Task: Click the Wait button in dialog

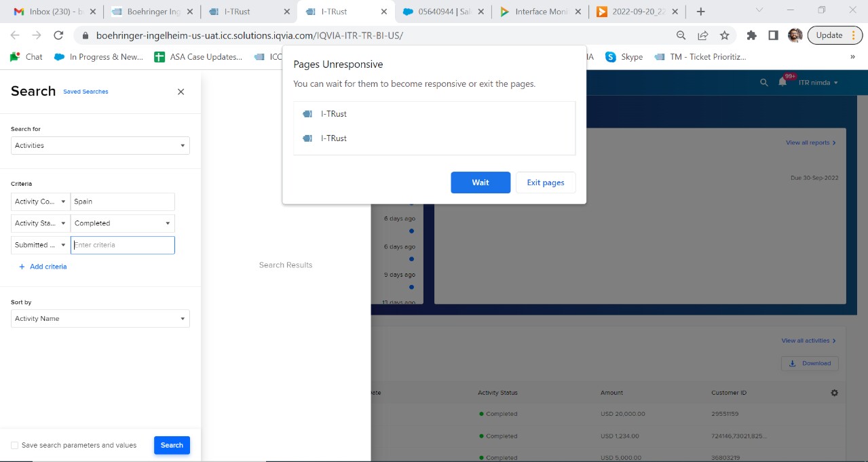Action: 480,182
